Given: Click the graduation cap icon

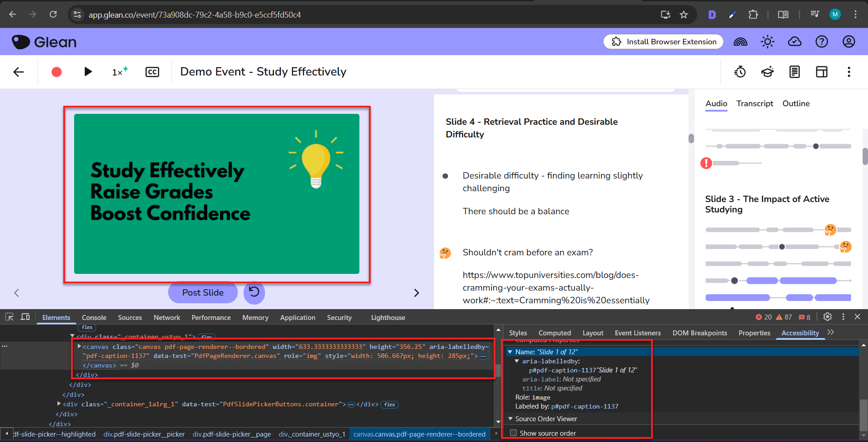Looking at the screenshot, I should coord(767,72).
